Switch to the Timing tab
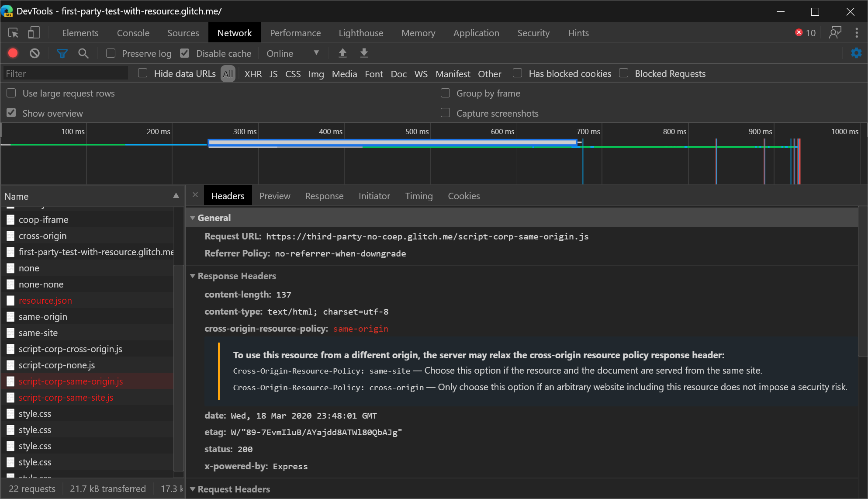This screenshot has width=868, height=499. point(419,196)
